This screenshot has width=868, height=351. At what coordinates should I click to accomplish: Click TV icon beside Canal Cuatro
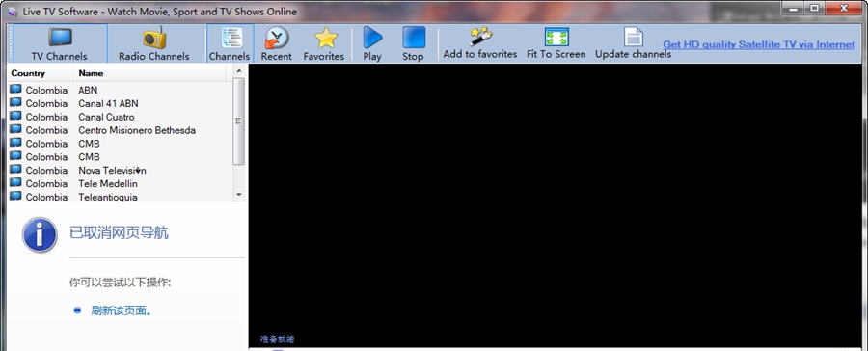click(x=16, y=117)
